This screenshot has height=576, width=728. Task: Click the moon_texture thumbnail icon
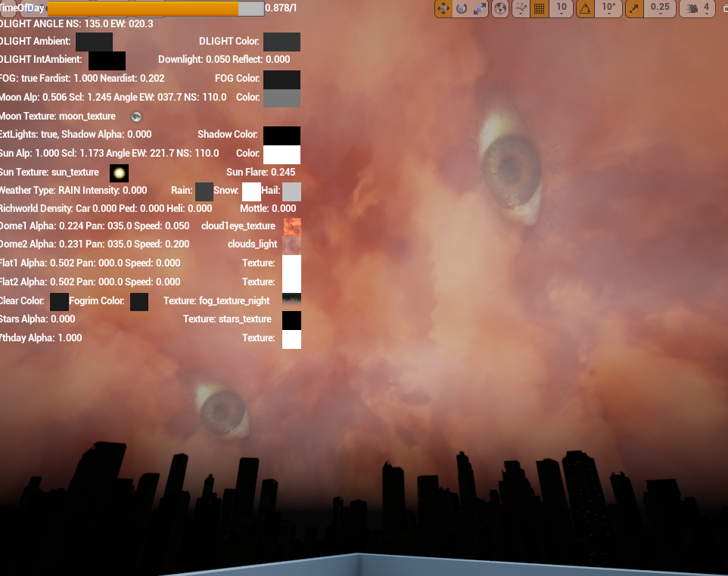coord(136,117)
